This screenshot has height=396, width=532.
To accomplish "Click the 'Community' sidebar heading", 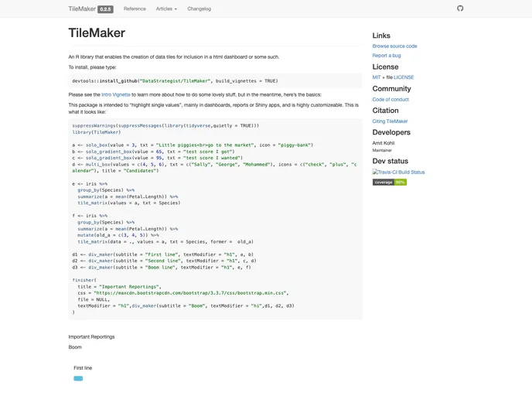I will (391, 89).
